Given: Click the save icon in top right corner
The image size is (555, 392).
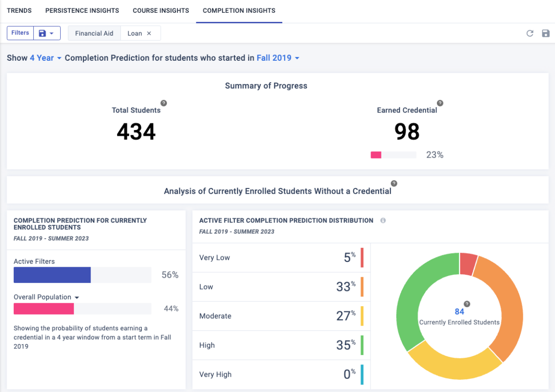Looking at the screenshot, I should pyautogui.click(x=546, y=33).
